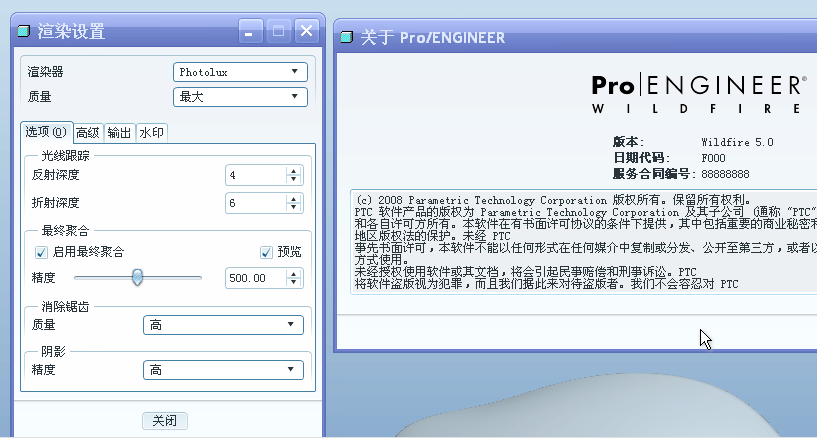Click the 精度 500.00 input field
The image size is (817, 438).
(255, 278)
